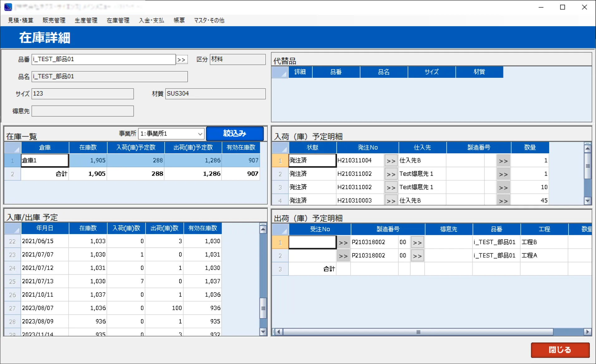Image resolution: width=596 pixels, height=364 pixels.
Task: Click up arrow of 入荷予定明細 scrollbar
Action: pyautogui.click(x=588, y=148)
